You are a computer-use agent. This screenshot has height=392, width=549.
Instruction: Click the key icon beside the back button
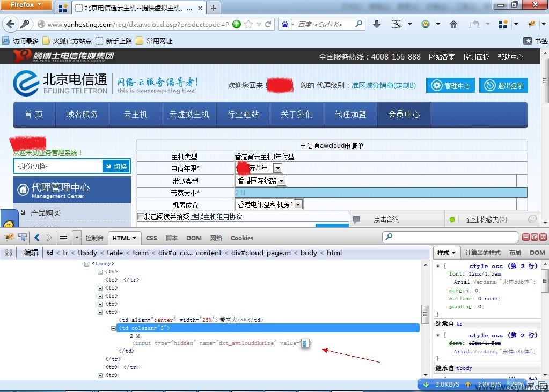25,24
